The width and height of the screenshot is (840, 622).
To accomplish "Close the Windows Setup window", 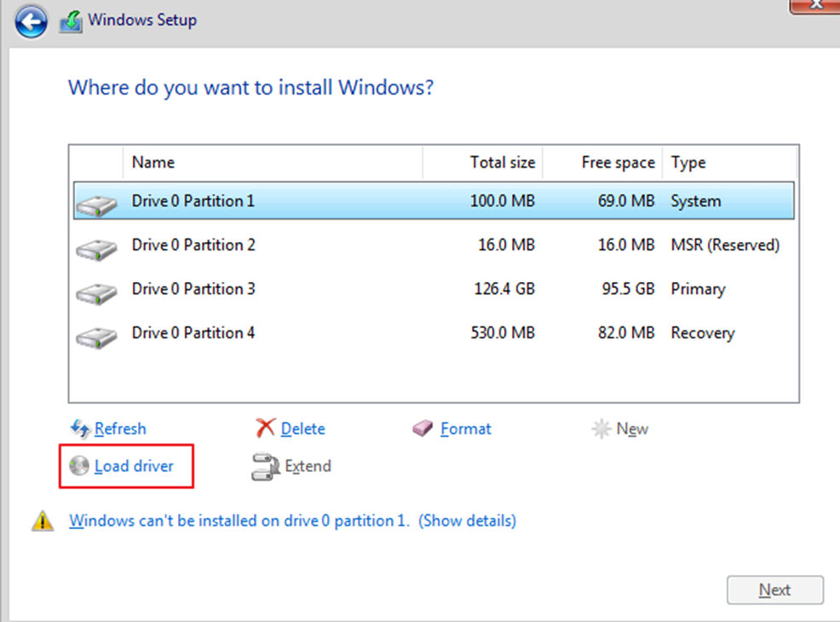I will 814,5.
